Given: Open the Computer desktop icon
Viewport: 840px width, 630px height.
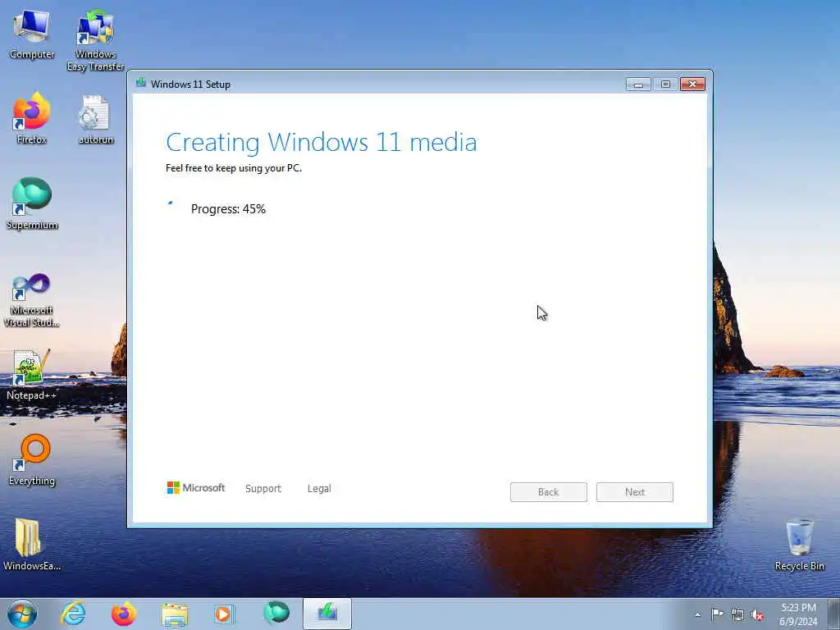Looking at the screenshot, I should pos(32,35).
